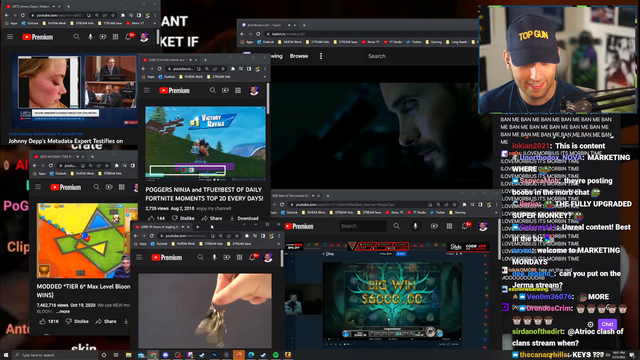Screen dimensions: 640x360
Task: Open Windows Start menu
Action: coord(6,355)
